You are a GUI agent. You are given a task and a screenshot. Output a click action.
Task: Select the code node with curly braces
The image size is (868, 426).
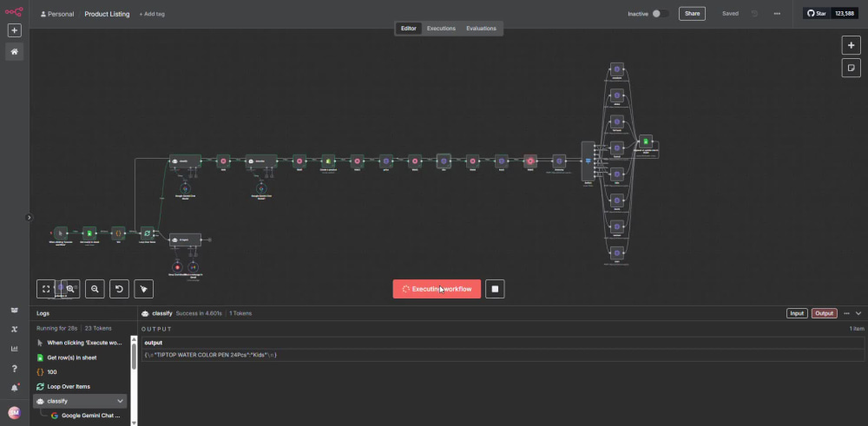pos(118,233)
